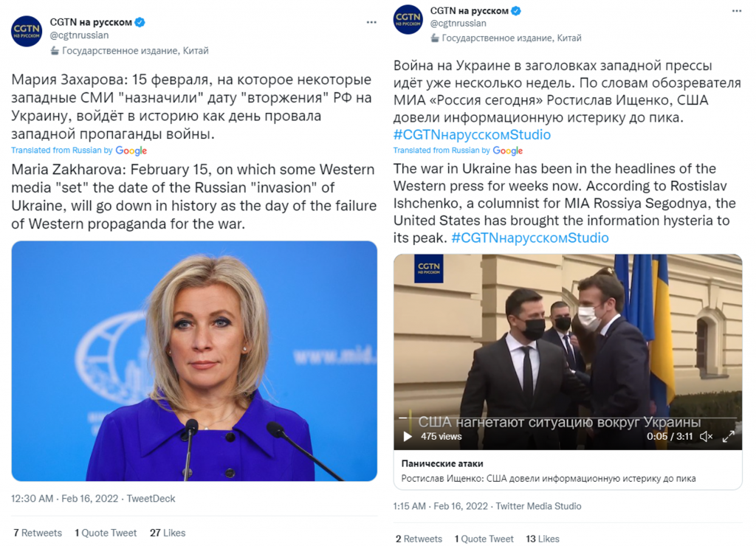Click the hashtag in the English translation
Screen dimensions: 756x546
[530, 238]
